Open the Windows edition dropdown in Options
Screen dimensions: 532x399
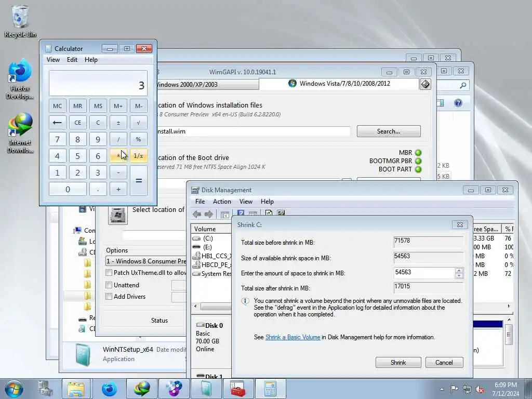(146, 261)
